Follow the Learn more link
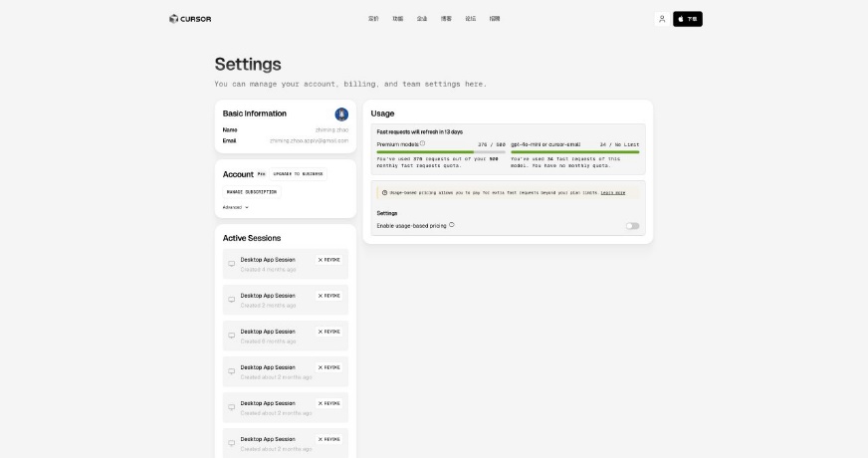This screenshot has height=458, width=868. (613, 192)
